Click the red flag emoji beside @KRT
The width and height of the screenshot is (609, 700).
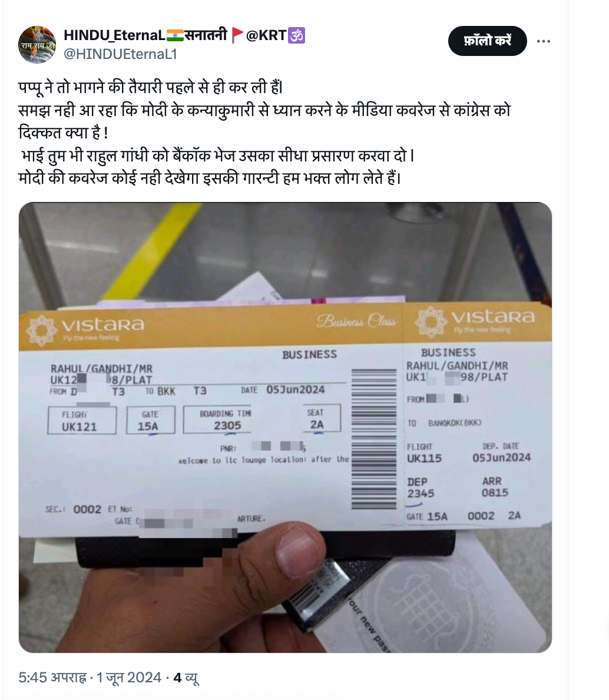pos(237,35)
